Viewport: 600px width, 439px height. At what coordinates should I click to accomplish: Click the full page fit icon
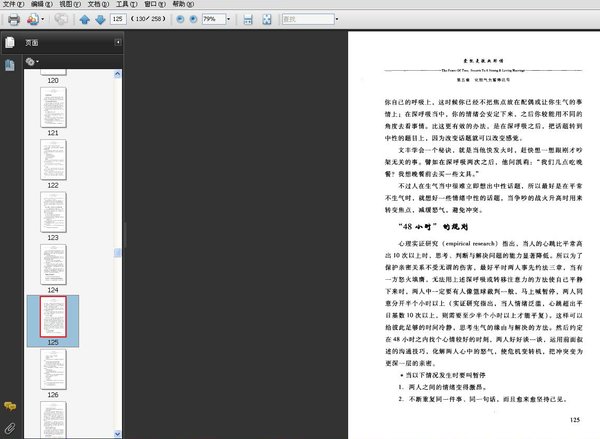click(266, 19)
